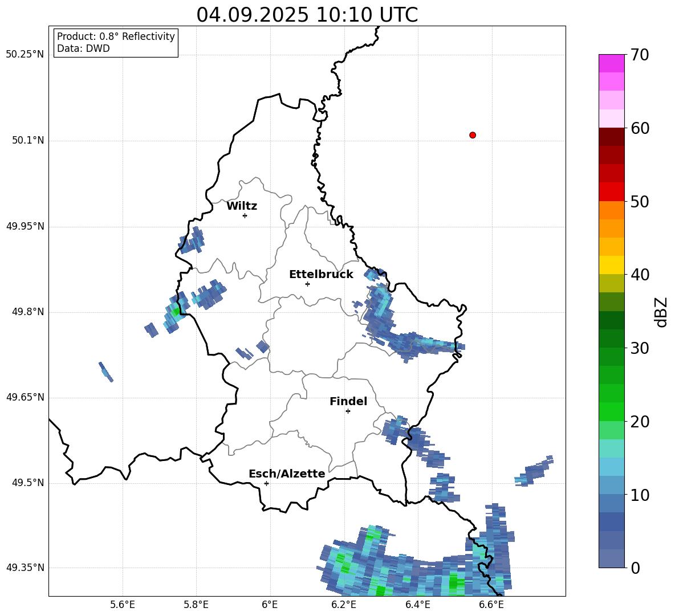The image size is (675, 616).
Task: Click the 49.65°N latitude label
Action: [25, 397]
